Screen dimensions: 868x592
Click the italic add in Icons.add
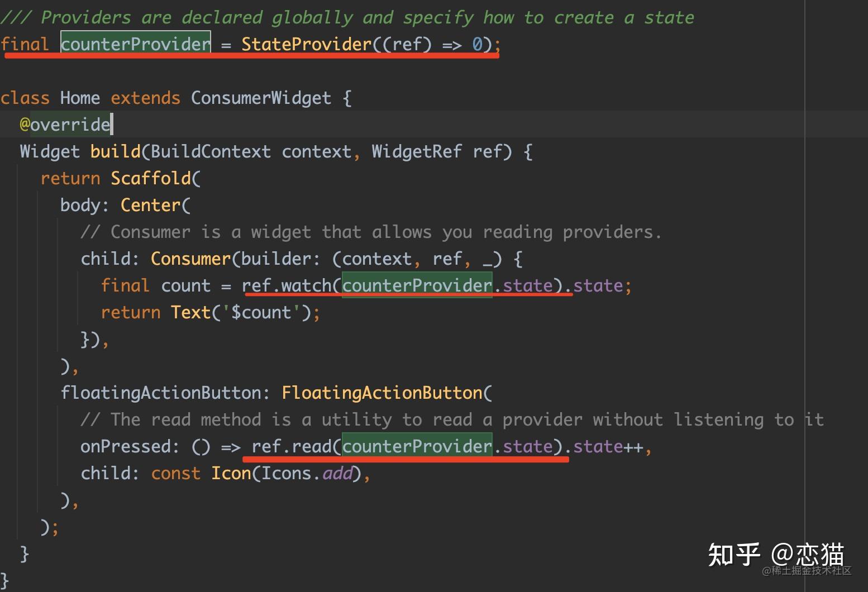337,473
